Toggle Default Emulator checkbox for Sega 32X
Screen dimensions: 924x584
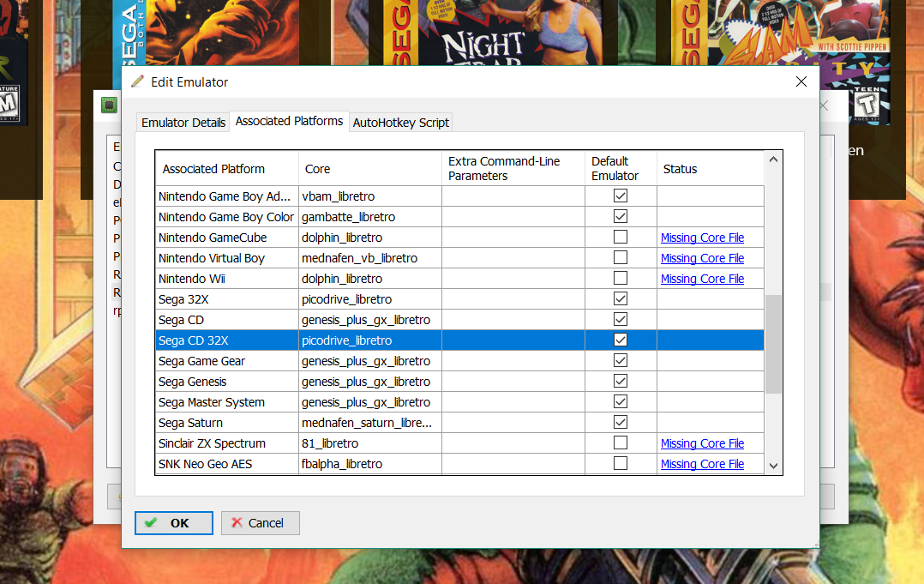pos(620,298)
